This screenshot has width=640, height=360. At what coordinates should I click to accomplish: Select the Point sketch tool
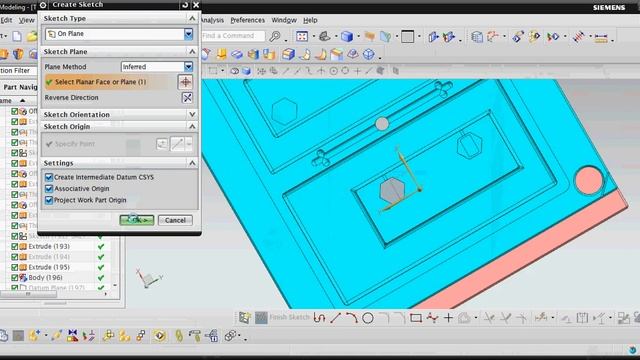(449, 318)
